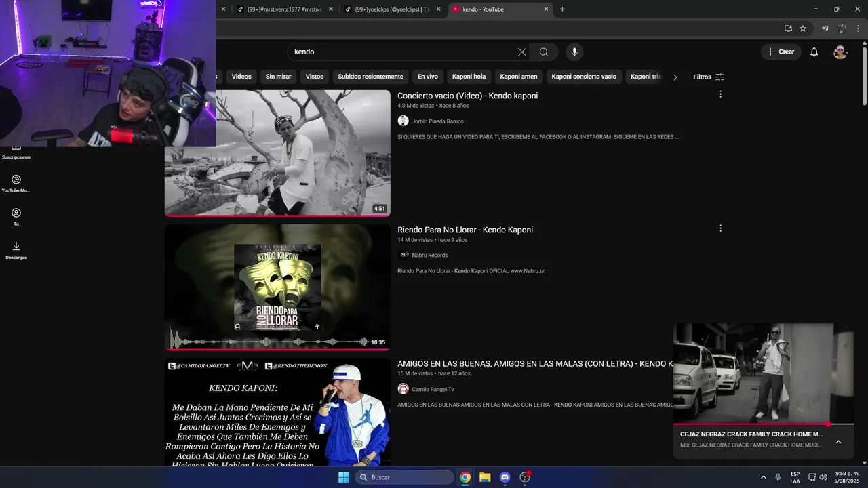
Task: Select the Kaponi amen chip
Action: point(519,77)
